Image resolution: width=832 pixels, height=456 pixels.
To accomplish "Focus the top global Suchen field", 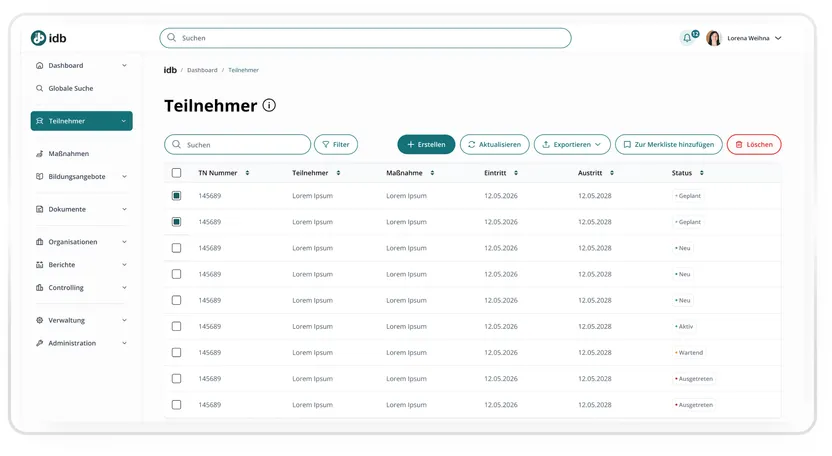I will 366,38.
